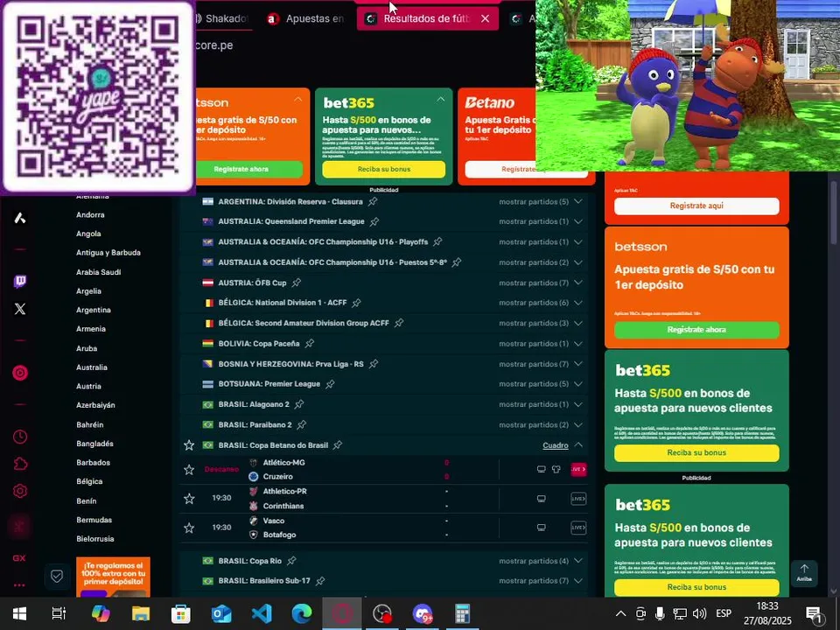Open Visual Studio Code from taskbar
840x630 pixels.
click(x=262, y=613)
